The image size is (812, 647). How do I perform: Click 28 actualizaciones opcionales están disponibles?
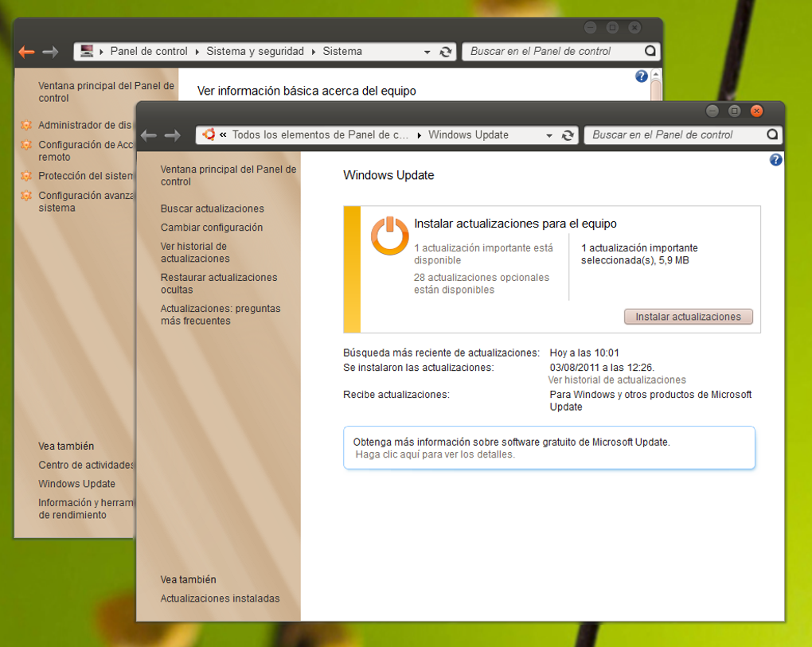(x=481, y=283)
